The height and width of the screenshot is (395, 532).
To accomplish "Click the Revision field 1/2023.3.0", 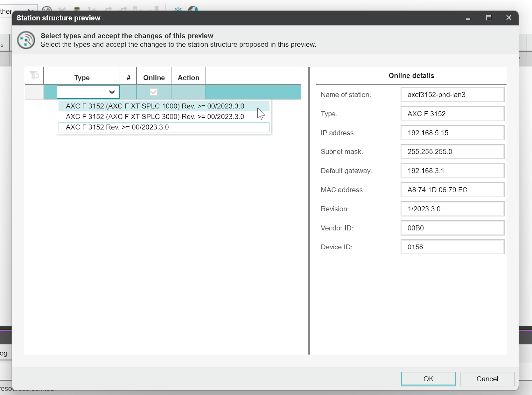I will click(452, 209).
